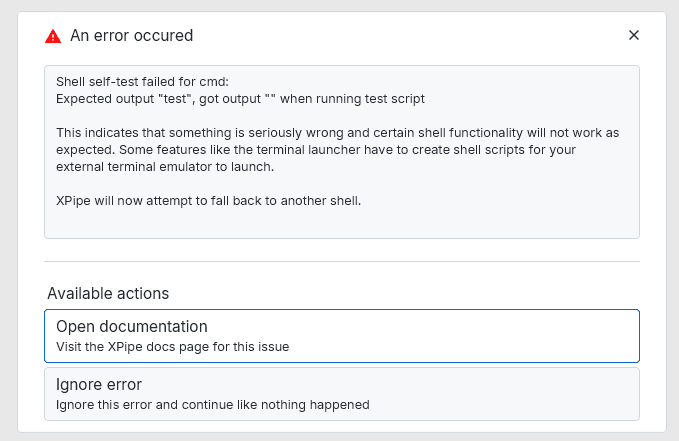Screen dimensions: 679x441
Task: Click "Ignore this error and continue" description
Action: click(213, 405)
